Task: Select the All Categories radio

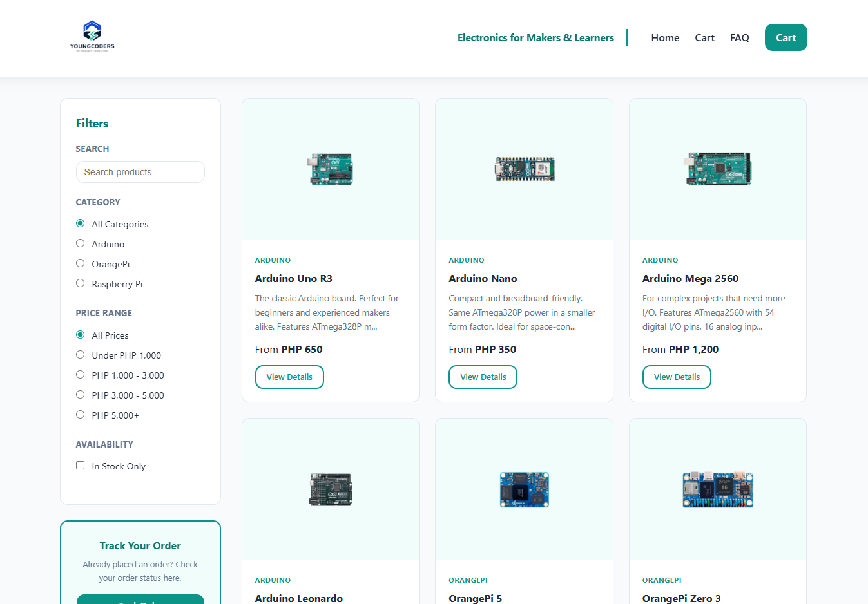Action: pos(81,223)
